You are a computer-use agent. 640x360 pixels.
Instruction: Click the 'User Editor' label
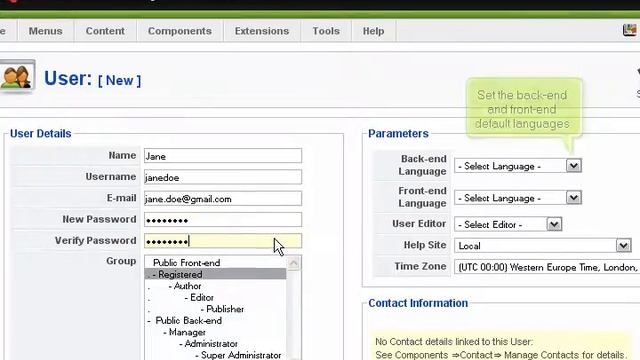click(419, 224)
